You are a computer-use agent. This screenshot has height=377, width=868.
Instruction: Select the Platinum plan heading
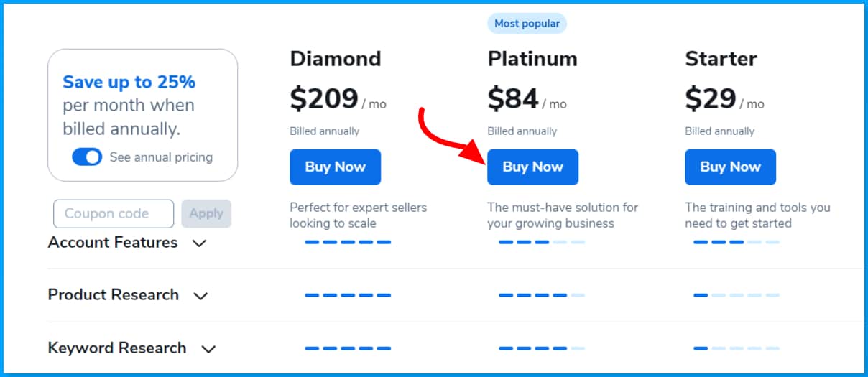[x=532, y=59]
